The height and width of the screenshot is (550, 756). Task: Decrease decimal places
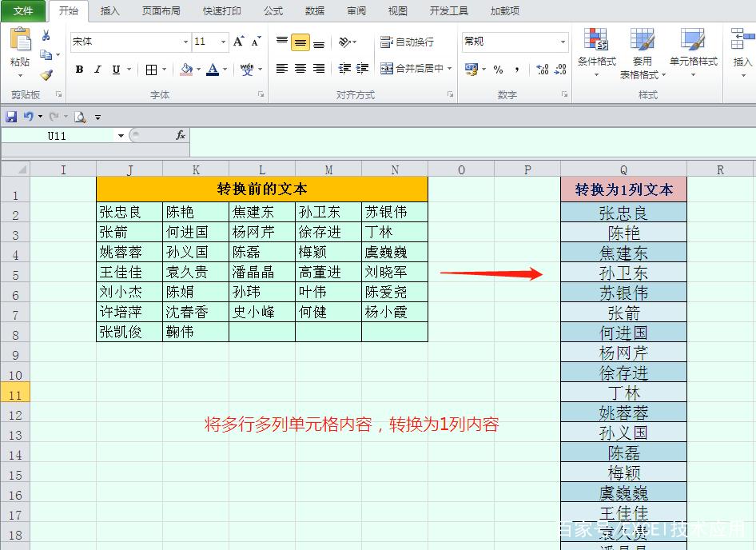tap(560, 70)
